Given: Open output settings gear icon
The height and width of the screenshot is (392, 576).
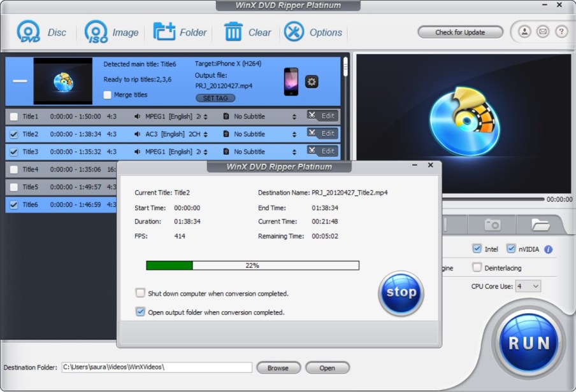Looking at the screenshot, I should pos(312,81).
